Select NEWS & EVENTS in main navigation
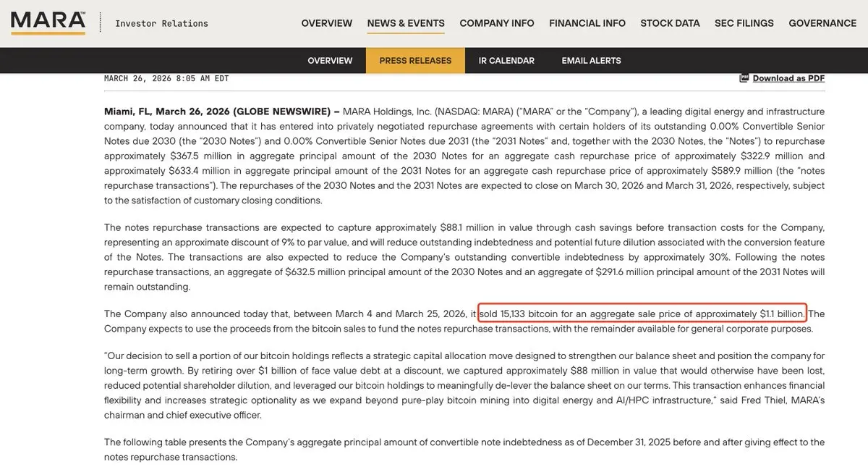Screen dimensions: 868x467 click(406, 23)
